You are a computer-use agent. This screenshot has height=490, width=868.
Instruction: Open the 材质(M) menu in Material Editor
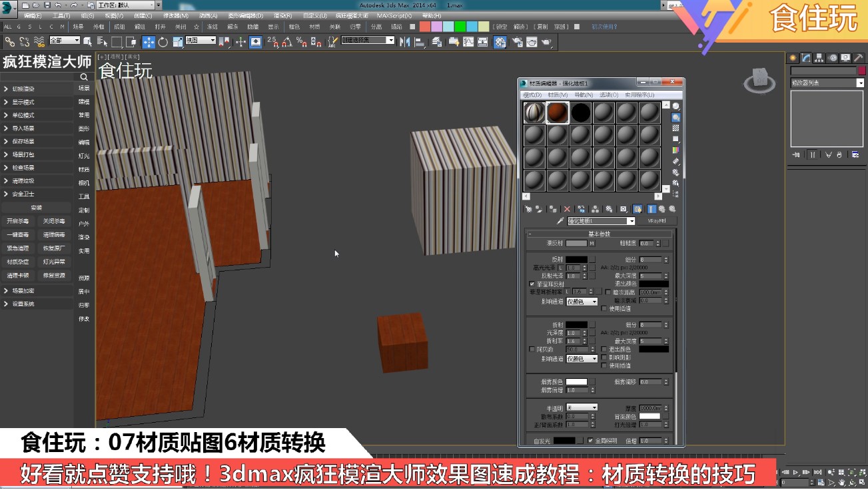coord(558,95)
